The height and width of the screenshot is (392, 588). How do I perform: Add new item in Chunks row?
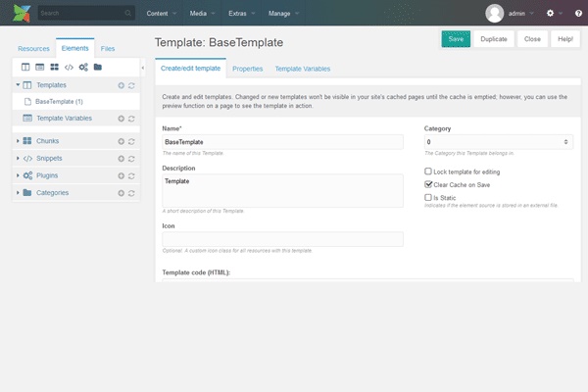pos(122,141)
